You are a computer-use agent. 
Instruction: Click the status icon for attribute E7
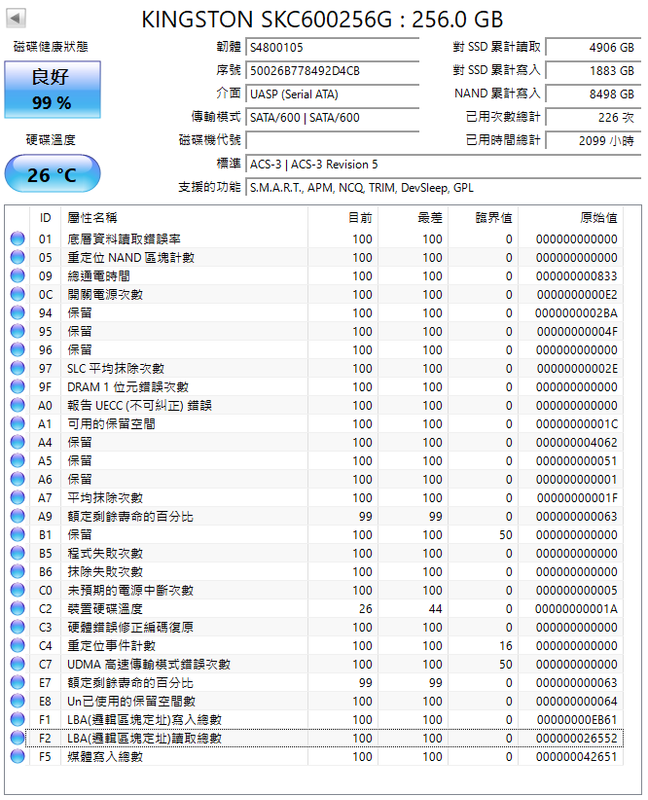click(x=17, y=682)
